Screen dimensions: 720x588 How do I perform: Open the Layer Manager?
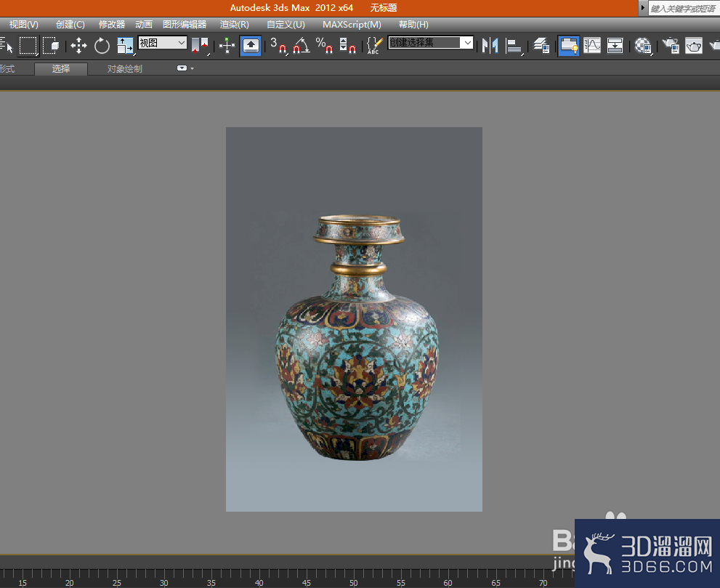[541, 46]
